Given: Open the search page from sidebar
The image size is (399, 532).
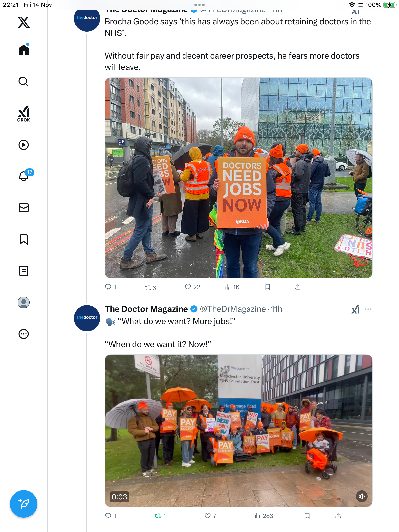Looking at the screenshot, I should coord(24,82).
